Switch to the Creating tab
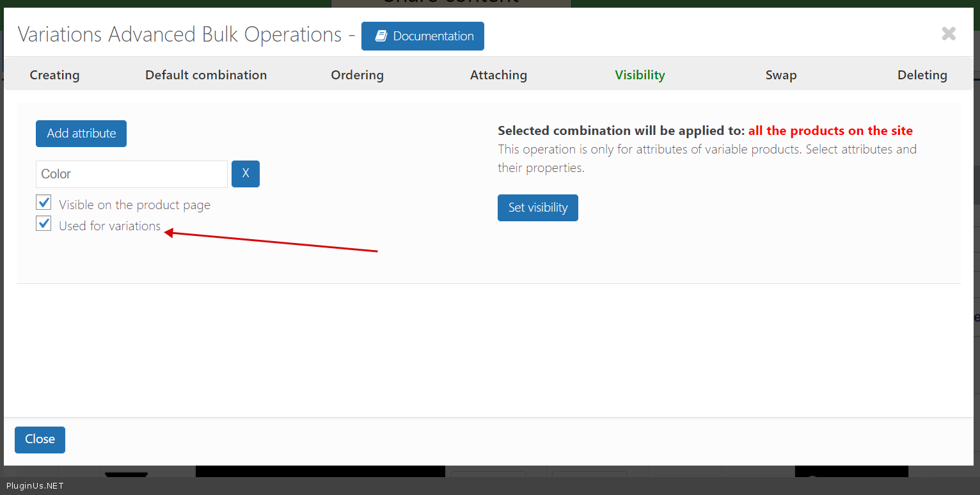Image resolution: width=980 pixels, height=495 pixels. click(x=54, y=75)
